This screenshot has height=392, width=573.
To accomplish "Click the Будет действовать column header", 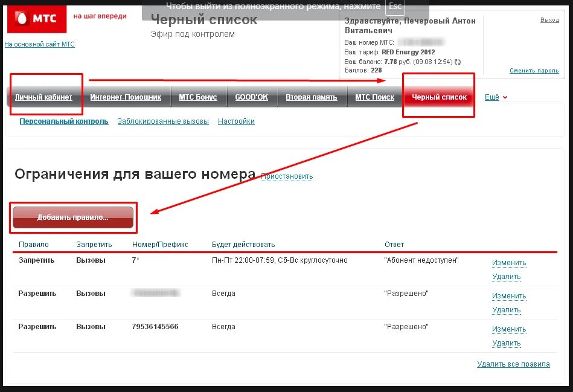I will [x=243, y=244].
